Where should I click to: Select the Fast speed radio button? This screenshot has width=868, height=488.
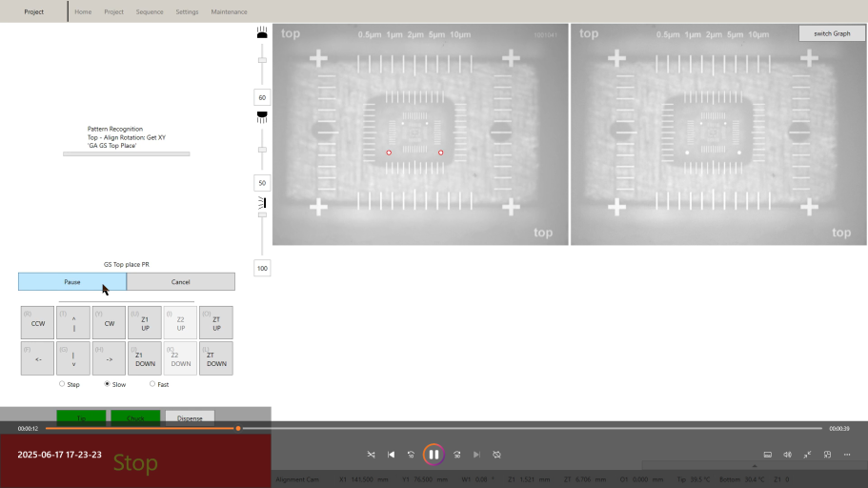tap(152, 384)
